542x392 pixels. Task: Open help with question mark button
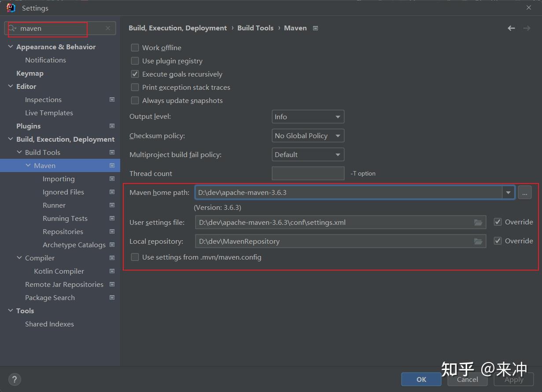(15, 379)
